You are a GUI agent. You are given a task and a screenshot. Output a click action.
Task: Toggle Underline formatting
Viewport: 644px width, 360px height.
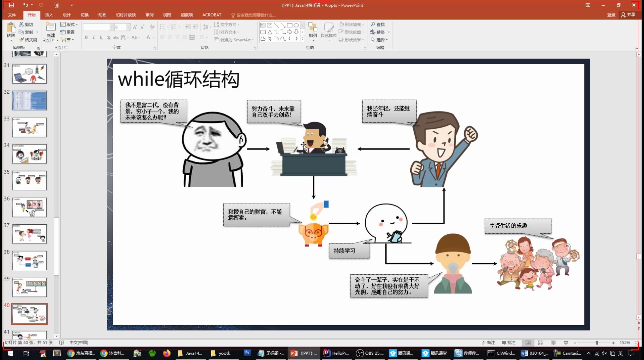[101, 38]
